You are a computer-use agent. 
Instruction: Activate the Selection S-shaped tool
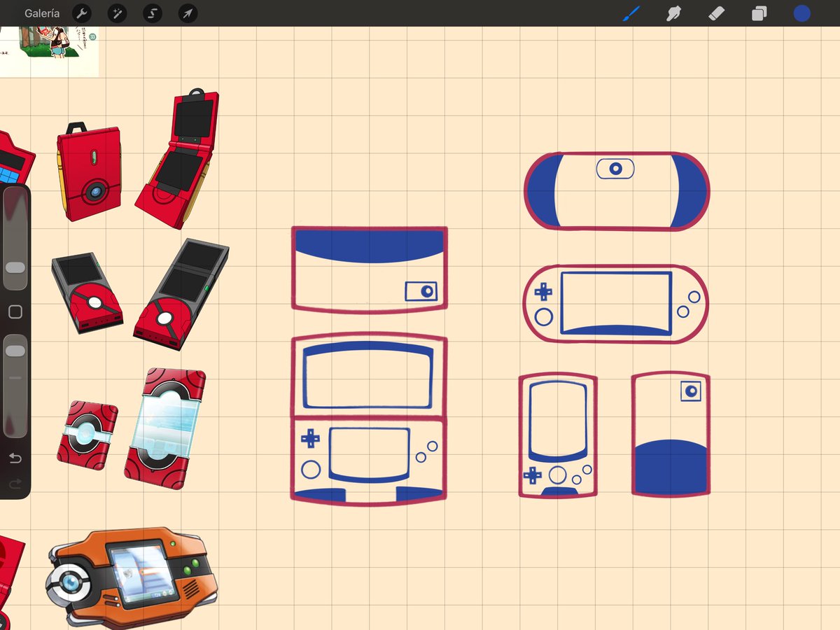(x=152, y=13)
